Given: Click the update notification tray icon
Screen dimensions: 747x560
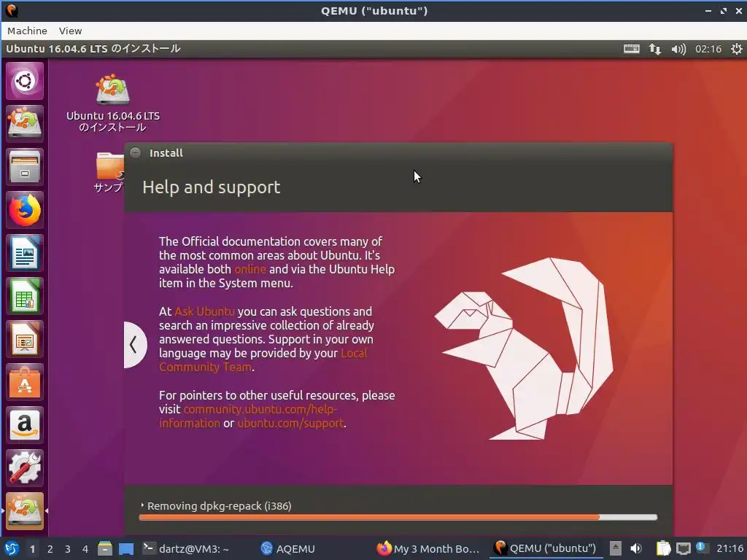Looking at the screenshot, I should coord(701,548).
